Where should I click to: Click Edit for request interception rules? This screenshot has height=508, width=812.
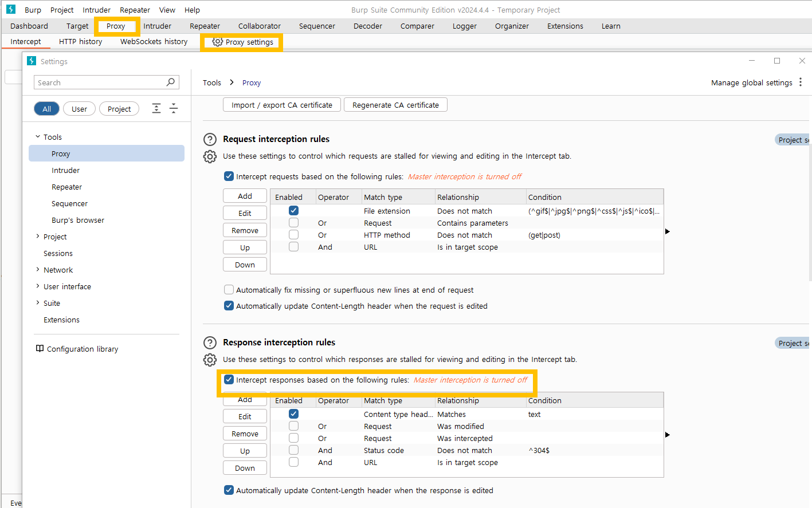(245, 213)
